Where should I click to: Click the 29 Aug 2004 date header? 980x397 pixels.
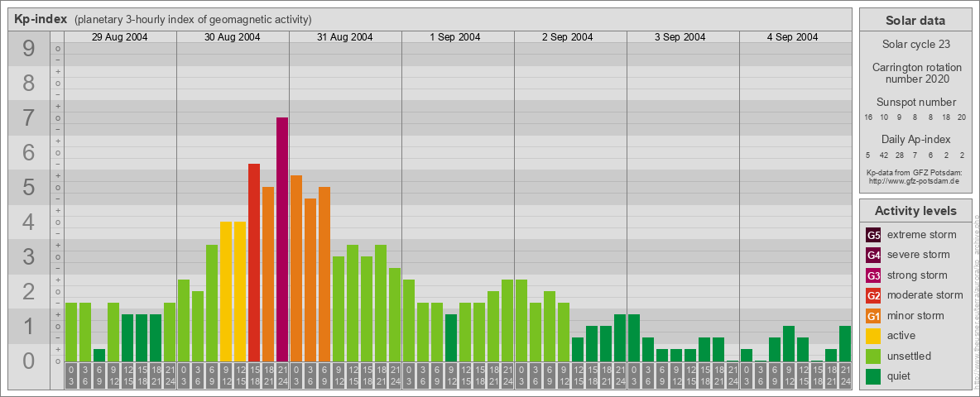tap(120, 37)
